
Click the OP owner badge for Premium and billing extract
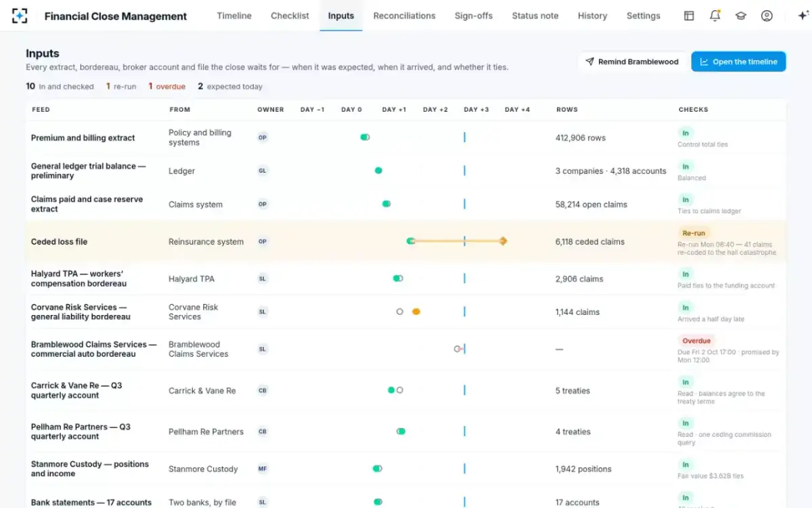click(x=263, y=137)
